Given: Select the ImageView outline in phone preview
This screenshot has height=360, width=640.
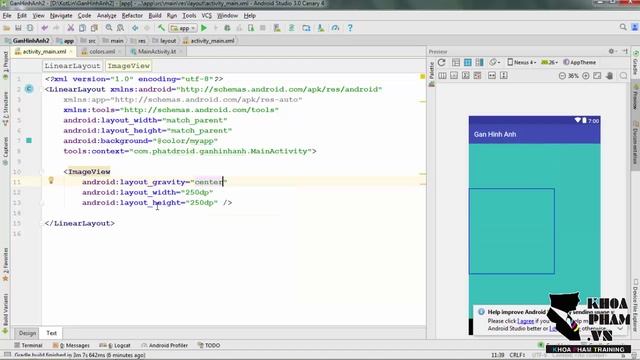Looking at the screenshot, I should coord(511,231).
